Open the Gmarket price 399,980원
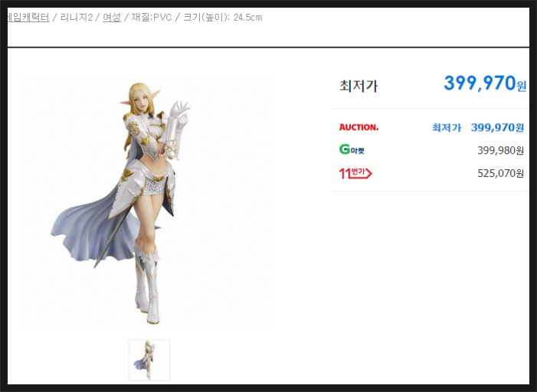Viewport: 537px width, 392px height. [500, 150]
